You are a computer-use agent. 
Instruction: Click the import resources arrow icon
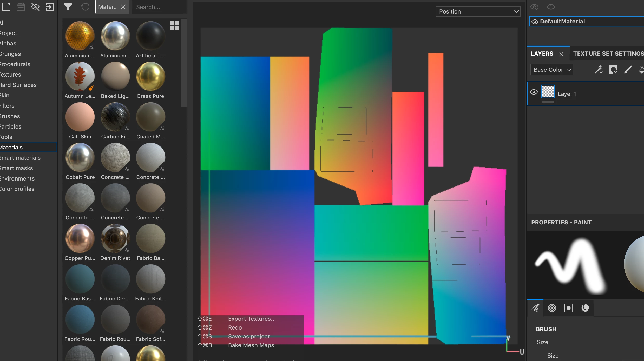point(50,7)
